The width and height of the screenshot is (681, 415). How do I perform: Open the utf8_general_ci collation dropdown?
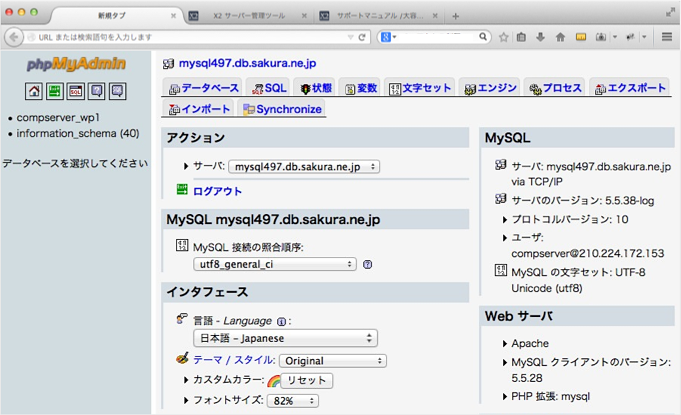coord(275,264)
